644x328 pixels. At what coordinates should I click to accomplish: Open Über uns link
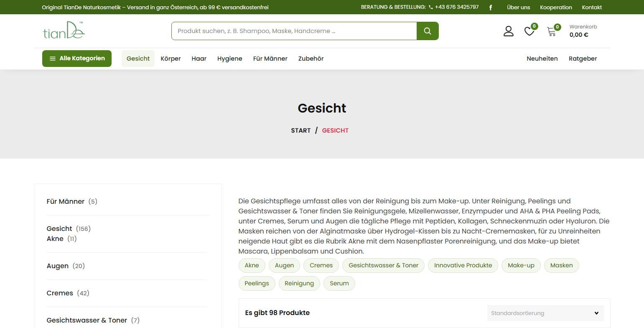click(518, 7)
